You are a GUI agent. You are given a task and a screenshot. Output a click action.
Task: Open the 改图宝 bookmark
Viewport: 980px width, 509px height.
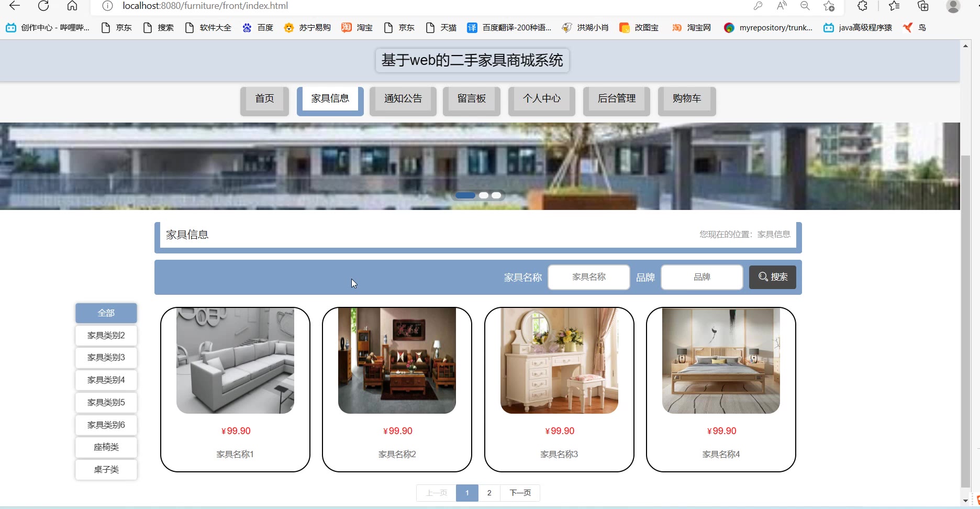639,28
